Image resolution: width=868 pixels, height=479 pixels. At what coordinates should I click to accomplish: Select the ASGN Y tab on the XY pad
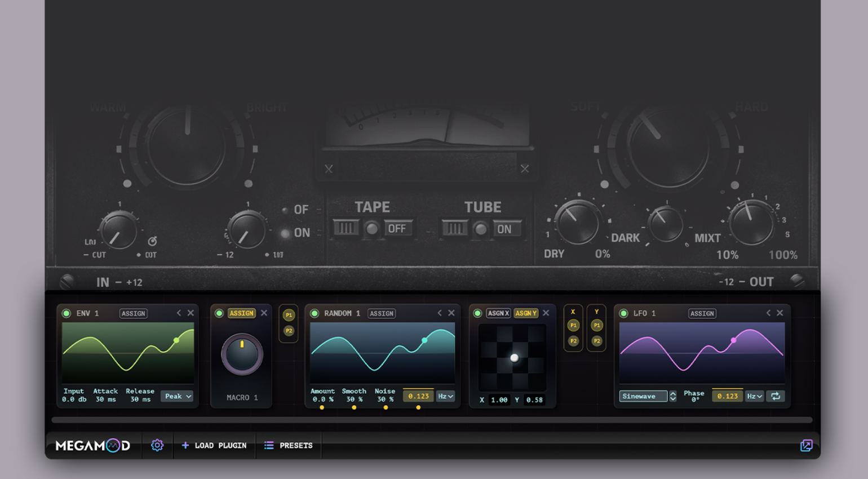[527, 313]
